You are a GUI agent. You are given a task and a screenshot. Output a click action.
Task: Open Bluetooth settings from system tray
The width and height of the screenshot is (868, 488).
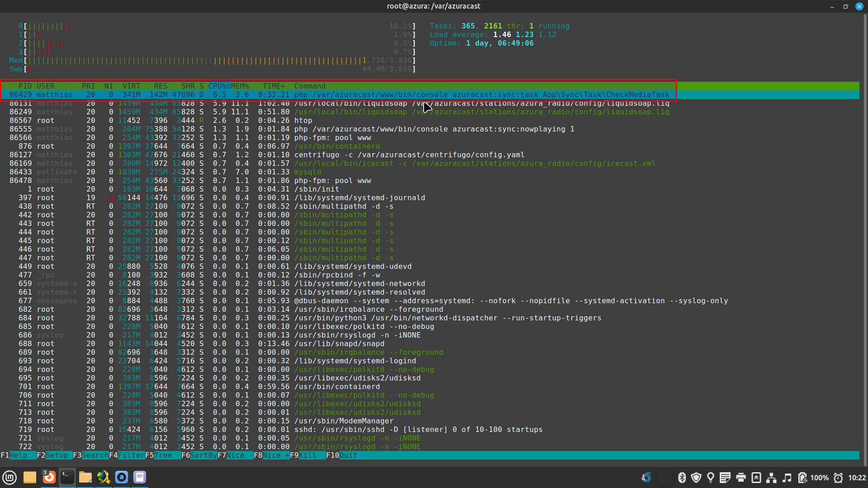point(682,477)
